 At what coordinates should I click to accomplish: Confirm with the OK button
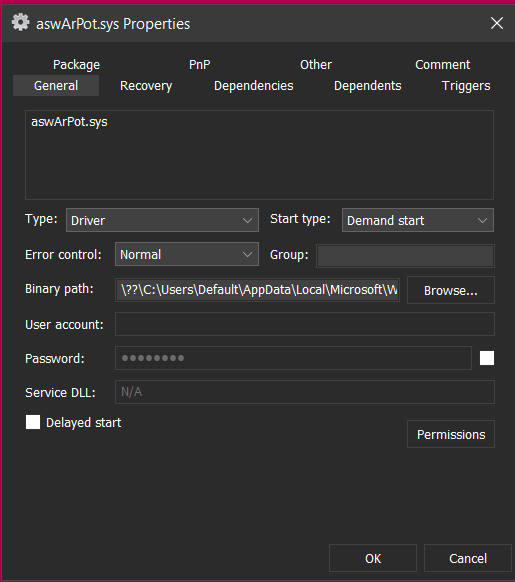373,558
